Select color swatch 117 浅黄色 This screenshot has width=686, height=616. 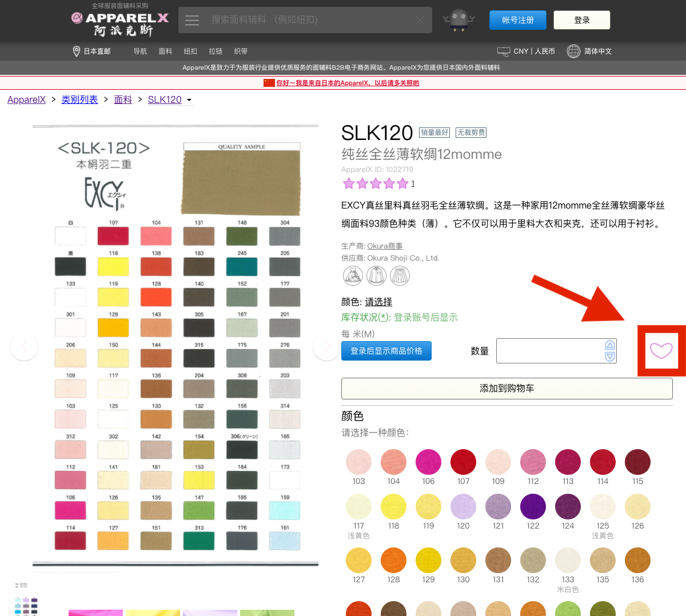[358, 506]
